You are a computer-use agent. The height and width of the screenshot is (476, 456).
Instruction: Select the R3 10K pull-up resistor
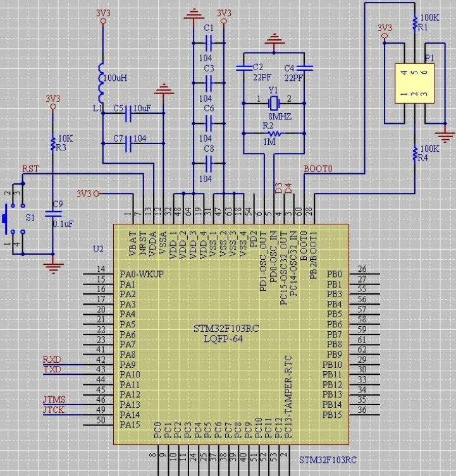click(53, 143)
